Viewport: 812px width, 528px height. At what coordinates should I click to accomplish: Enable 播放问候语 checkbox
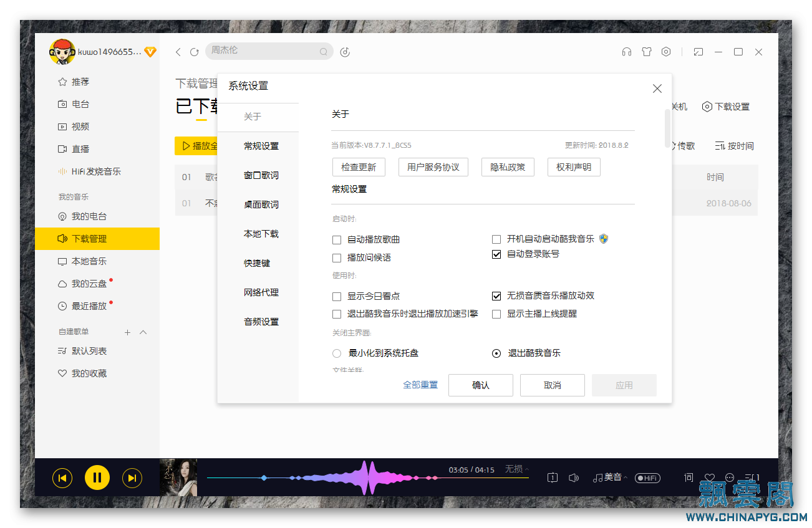tap(337, 257)
